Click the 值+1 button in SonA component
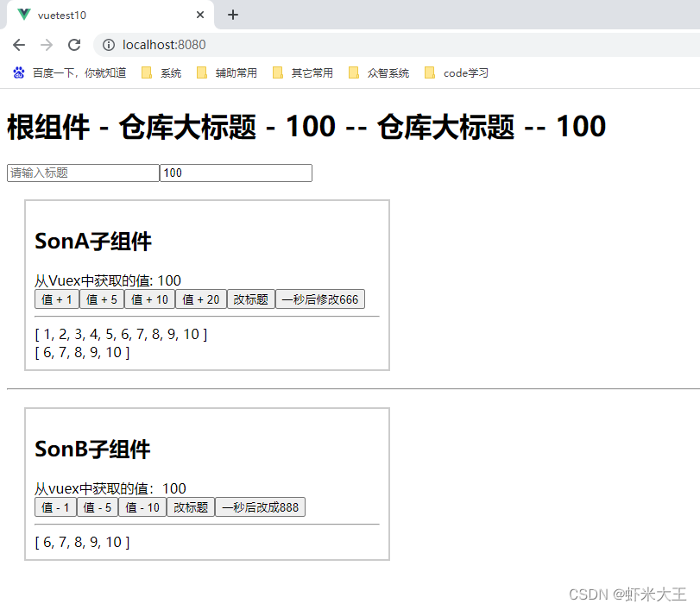The height and width of the screenshot is (610, 700). pos(56,299)
